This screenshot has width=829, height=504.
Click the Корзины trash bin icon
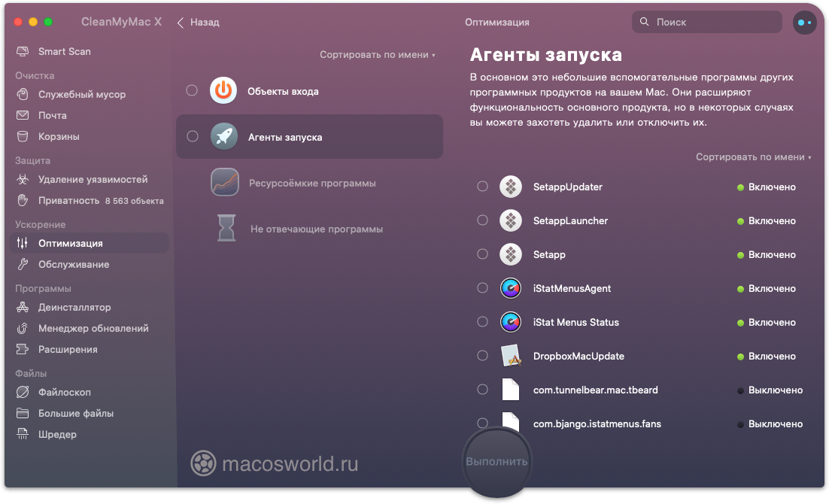(x=23, y=136)
